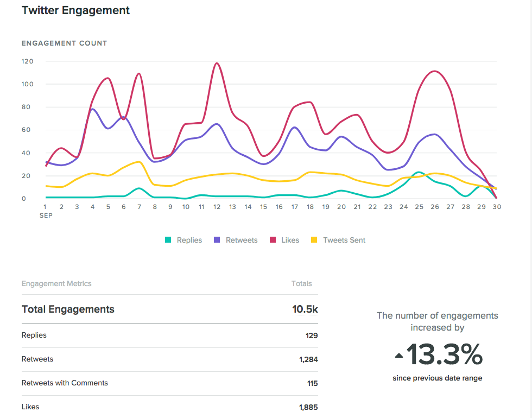Viewport: 532px width, 418px height.
Task: Open the Engagement Metrics column header
Action: (56, 283)
